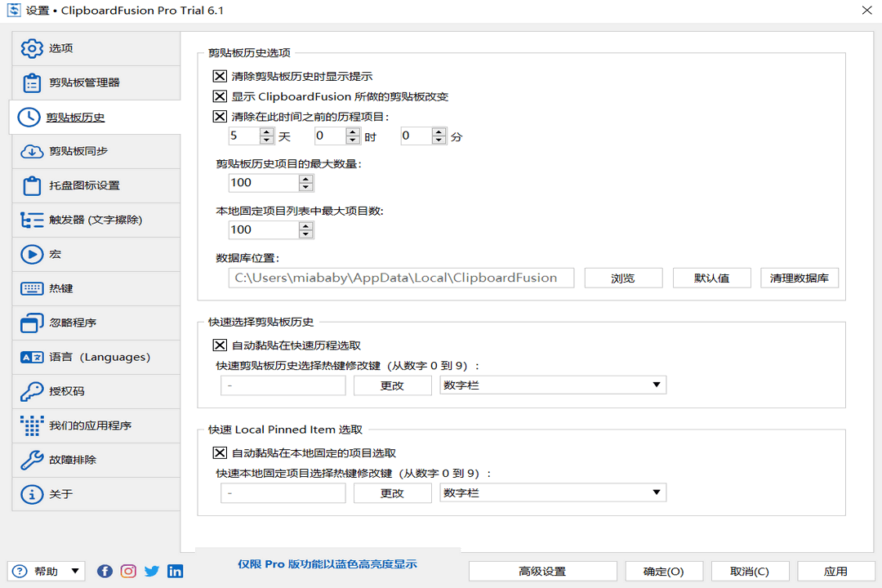
Task: Toggle 自动黏贴在快速历程选取
Action: (x=219, y=345)
